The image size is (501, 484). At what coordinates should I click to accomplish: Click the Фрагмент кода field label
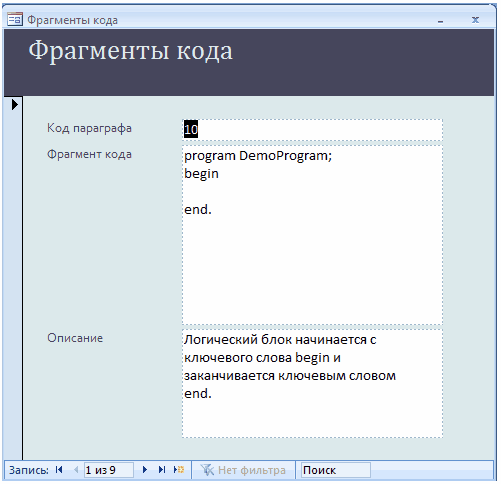(89, 154)
